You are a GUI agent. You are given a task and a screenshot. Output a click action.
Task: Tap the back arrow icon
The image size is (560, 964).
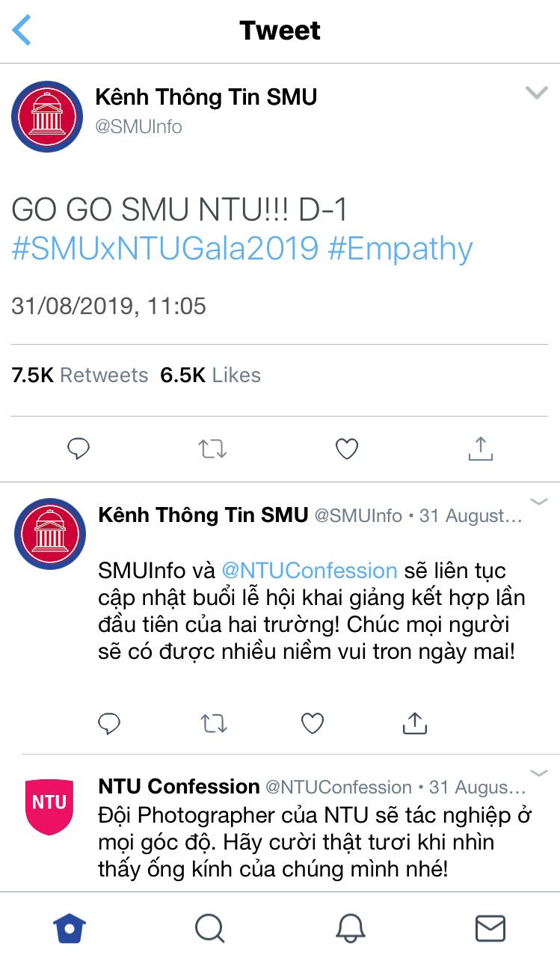coord(22,30)
